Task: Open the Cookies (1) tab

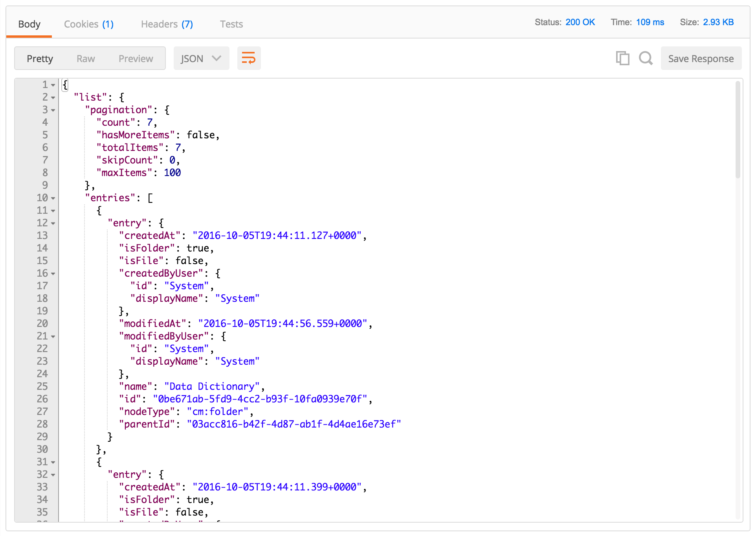Action: coord(89,24)
